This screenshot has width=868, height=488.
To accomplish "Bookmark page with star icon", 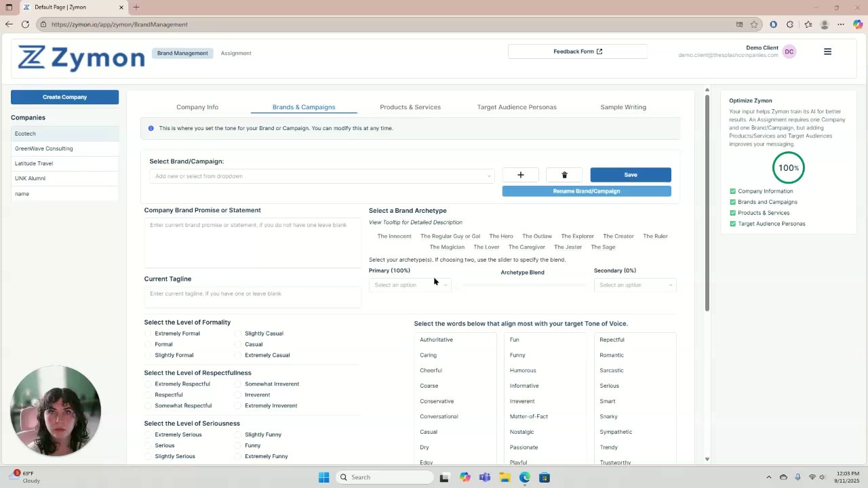I will click(x=754, y=24).
